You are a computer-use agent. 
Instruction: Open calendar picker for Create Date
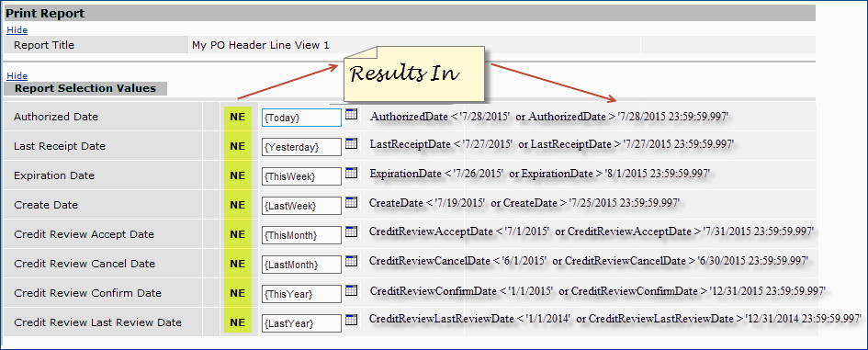[x=351, y=202]
